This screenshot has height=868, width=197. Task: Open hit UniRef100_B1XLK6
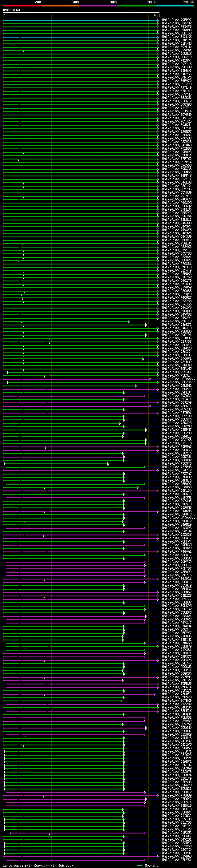[x=176, y=37]
